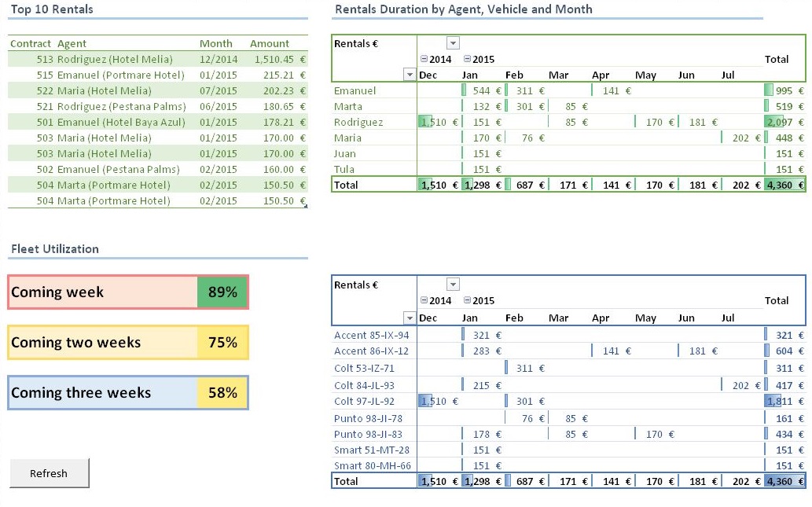This screenshot has height=507, width=812.
Task: Click the data bar in the 4,360 € grand total
Action: (x=784, y=185)
